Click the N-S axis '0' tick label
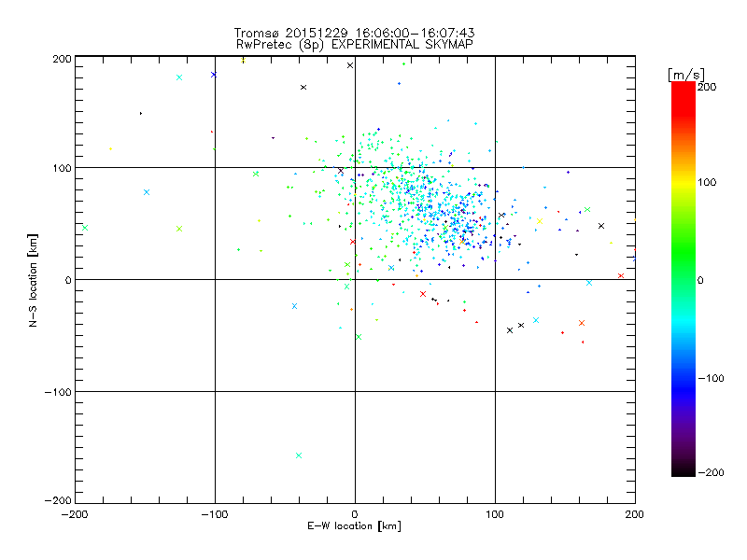Image resolution: width=747 pixels, height=560 pixels. (x=68, y=280)
